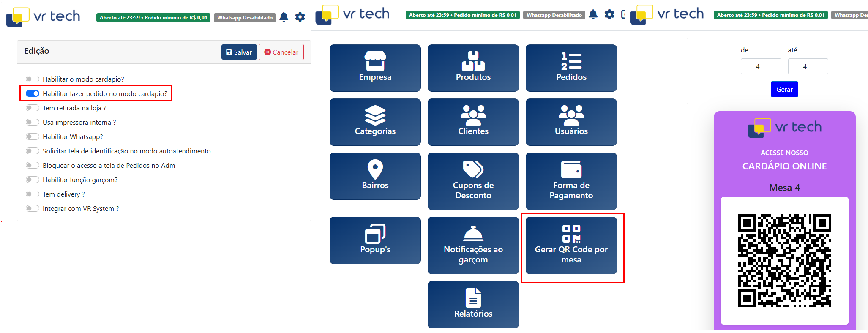Open the Pedidos numbered-list tile
This screenshot has height=333, width=868.
[x=571, y=68]
